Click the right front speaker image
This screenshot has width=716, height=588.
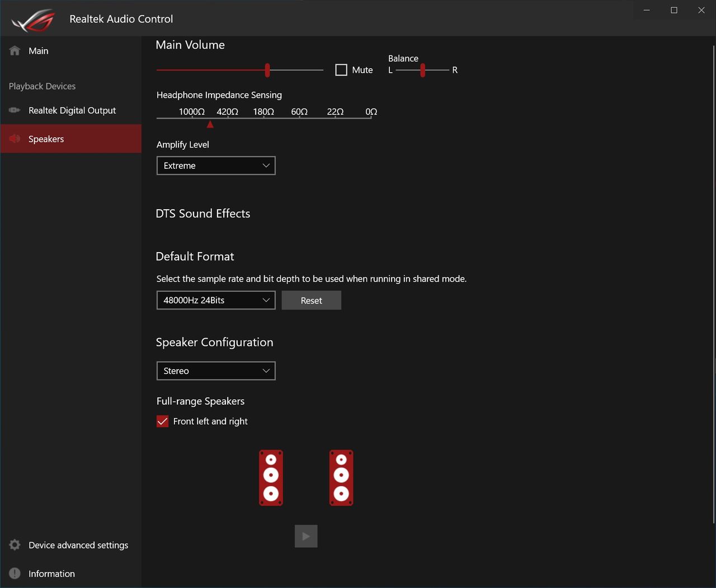(x=341, y=478)
